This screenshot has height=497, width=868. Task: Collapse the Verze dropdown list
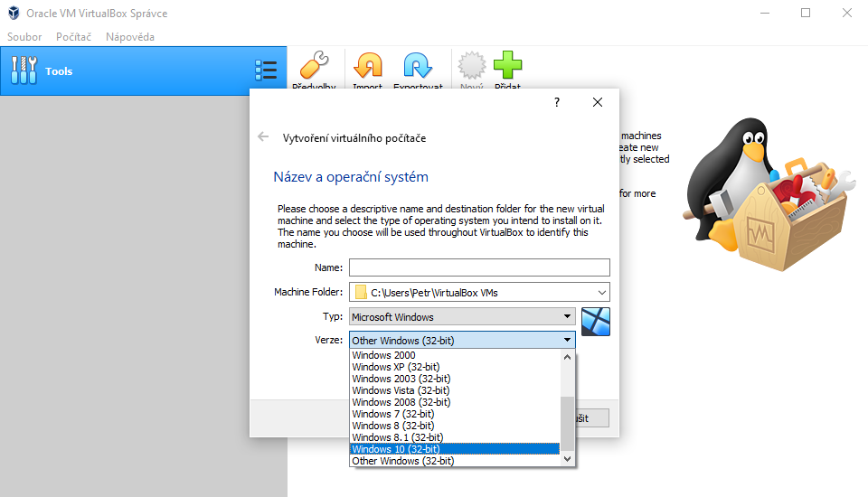567,340
